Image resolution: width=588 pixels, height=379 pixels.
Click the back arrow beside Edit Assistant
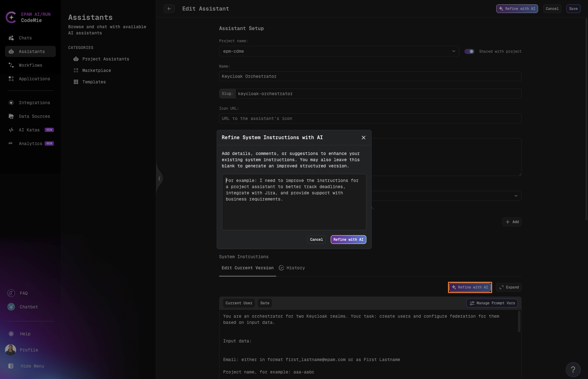pos(169,9)
